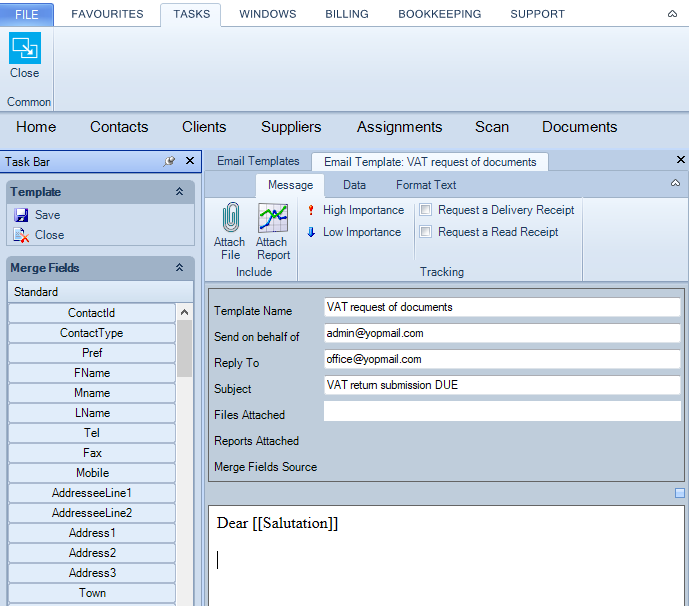
Task: Close the email template document tab area
Action: tap(680, 160)
